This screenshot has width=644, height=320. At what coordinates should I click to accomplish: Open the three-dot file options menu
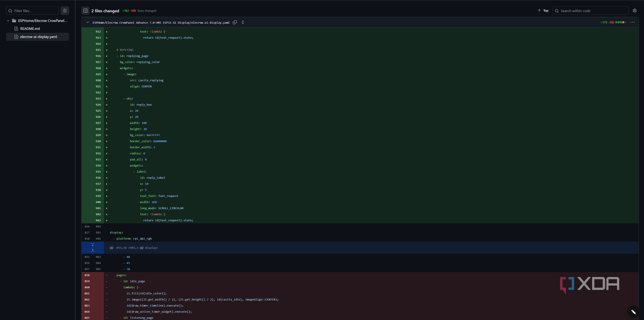(632, 22)
